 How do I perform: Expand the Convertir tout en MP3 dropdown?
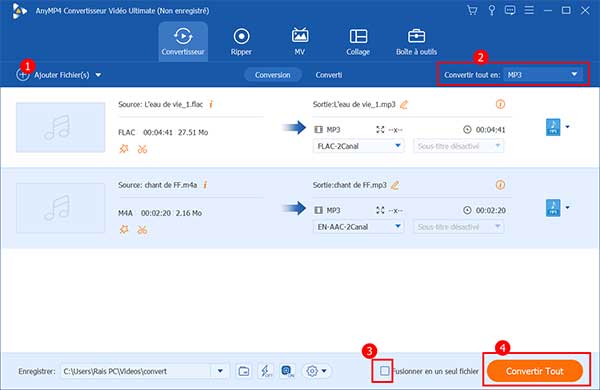543,75
